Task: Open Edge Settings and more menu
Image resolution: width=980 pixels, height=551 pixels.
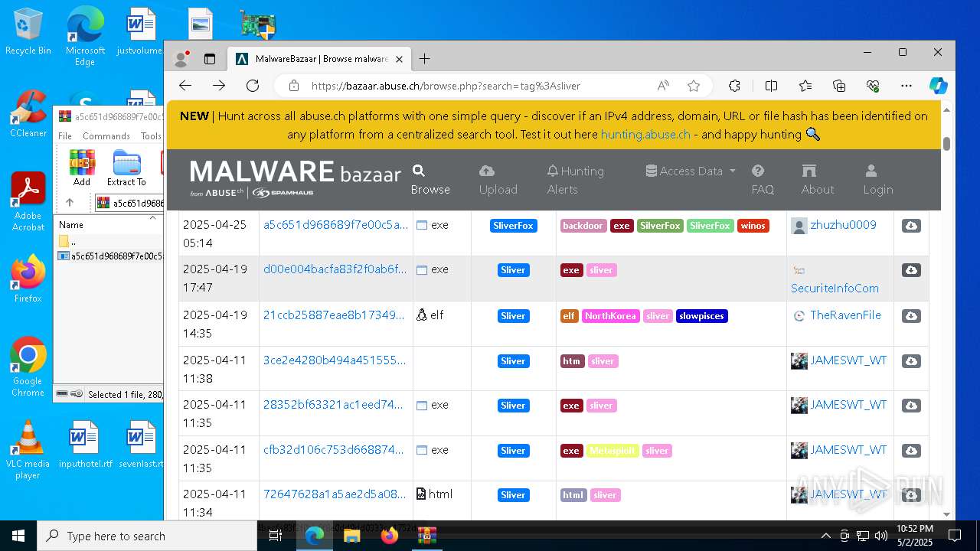Action: [906, 86]
